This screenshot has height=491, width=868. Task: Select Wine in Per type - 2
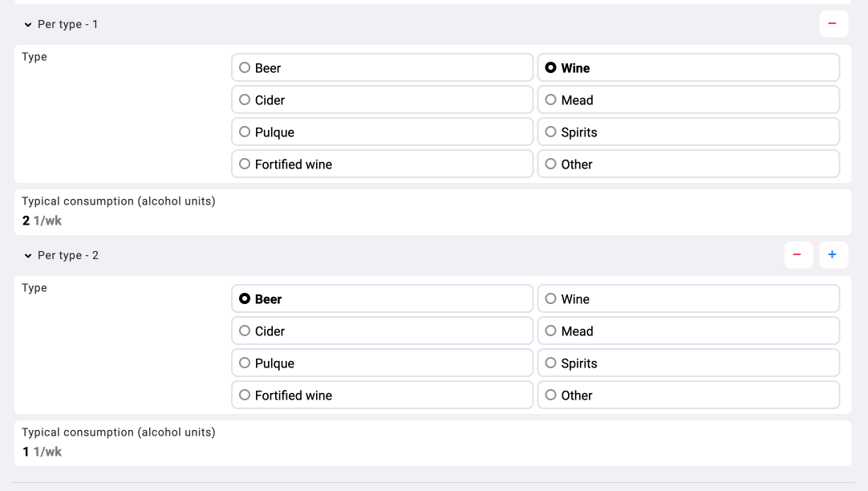tap(688, 299)
